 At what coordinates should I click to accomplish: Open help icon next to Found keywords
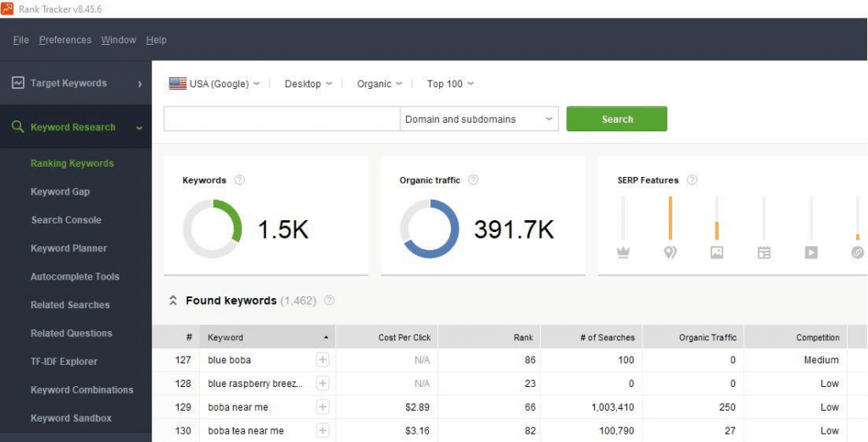(330, 301)
